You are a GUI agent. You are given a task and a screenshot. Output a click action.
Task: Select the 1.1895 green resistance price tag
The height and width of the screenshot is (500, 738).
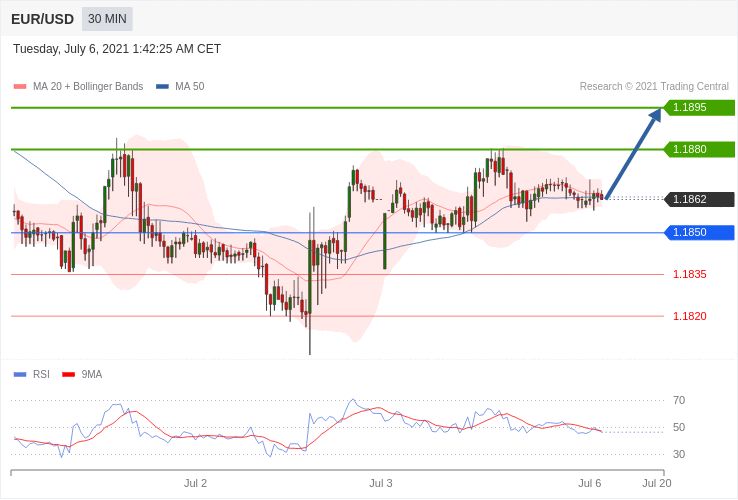pos(699,107)
